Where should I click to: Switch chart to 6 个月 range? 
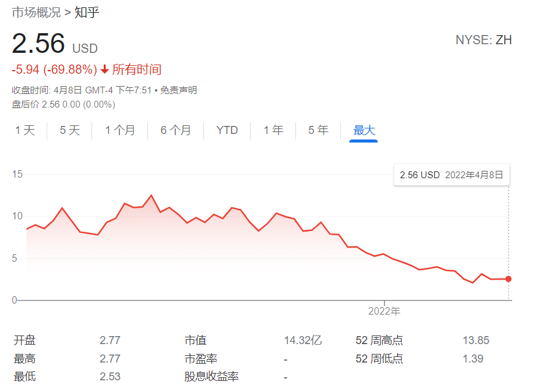point(176,130)
